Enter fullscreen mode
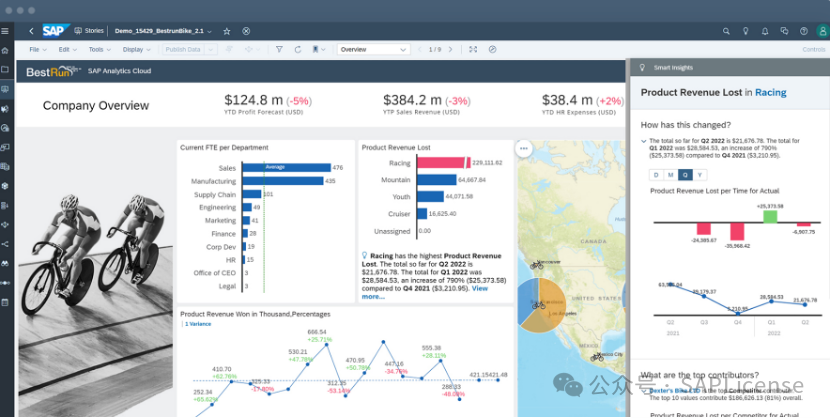 tap(473, 49)
